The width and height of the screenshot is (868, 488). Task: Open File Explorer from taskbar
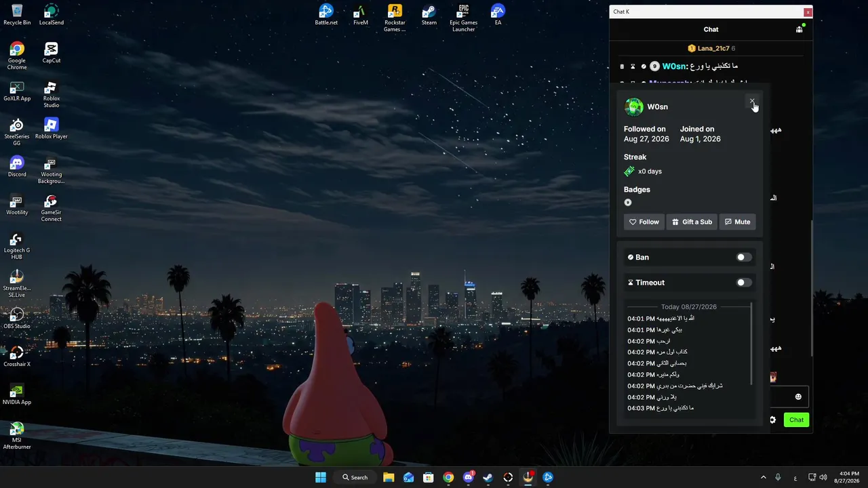[x=389, y=477]
